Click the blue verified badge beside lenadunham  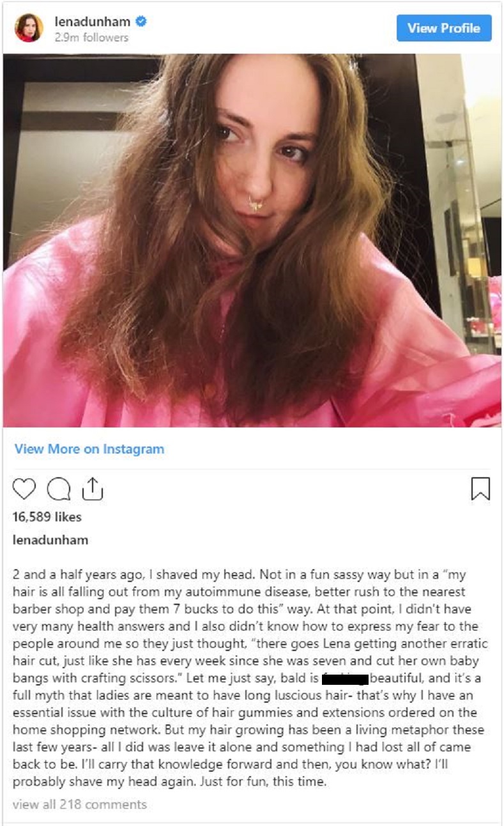142,22
